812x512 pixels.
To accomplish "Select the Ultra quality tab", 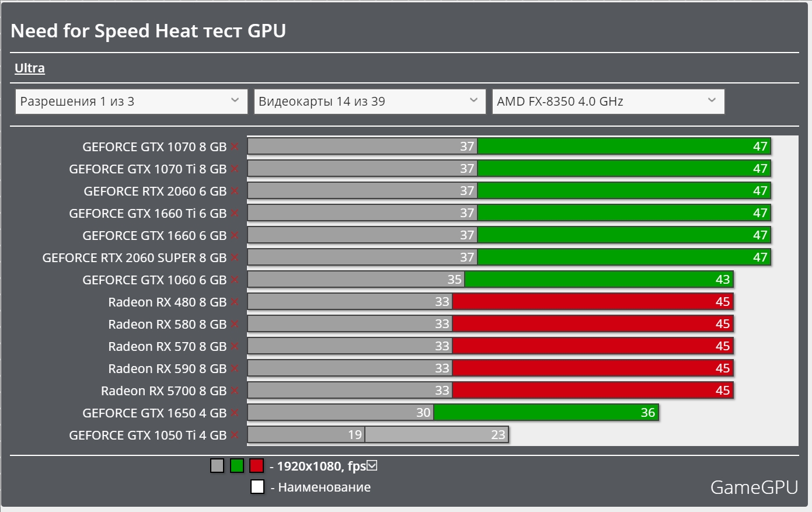I will [30, 68].
